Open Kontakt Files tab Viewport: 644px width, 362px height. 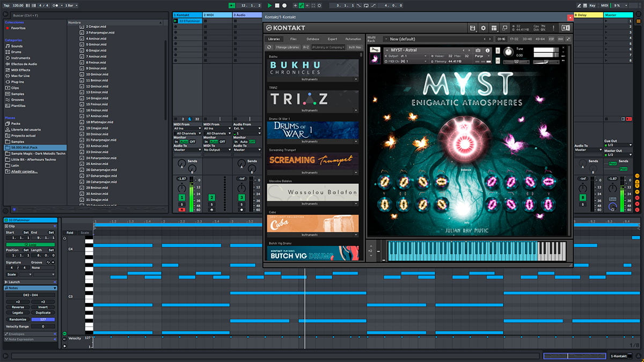pyautogui.click(x=294, y=39)
